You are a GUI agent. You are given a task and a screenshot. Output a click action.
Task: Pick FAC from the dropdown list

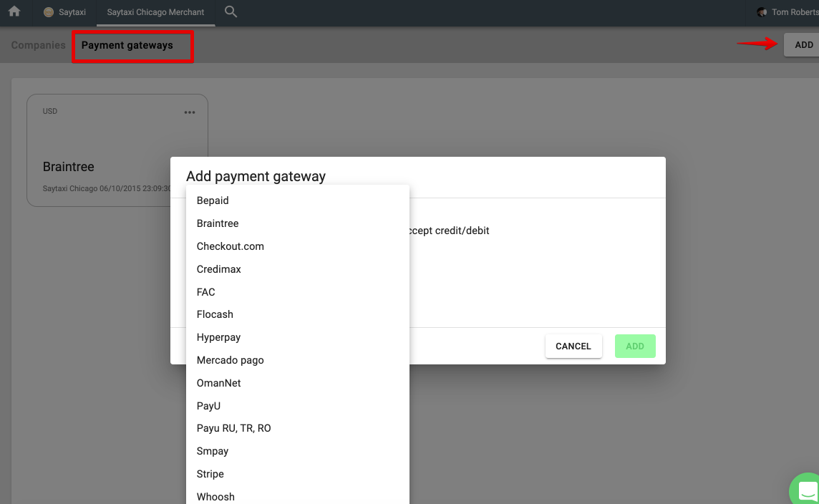[298, 292]
